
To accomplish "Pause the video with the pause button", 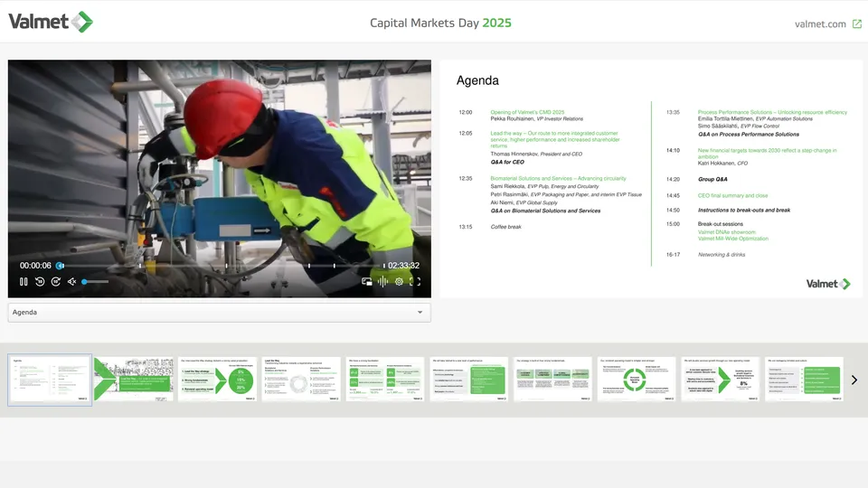I will point(24,282).
